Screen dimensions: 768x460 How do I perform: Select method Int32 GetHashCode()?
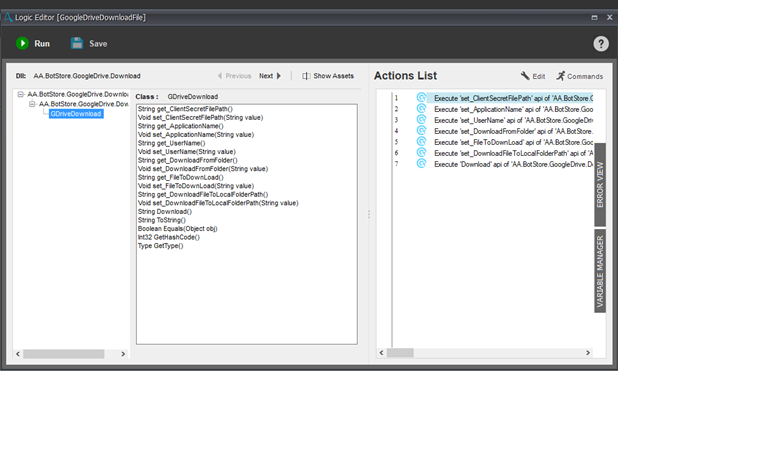tap(168, 237)
